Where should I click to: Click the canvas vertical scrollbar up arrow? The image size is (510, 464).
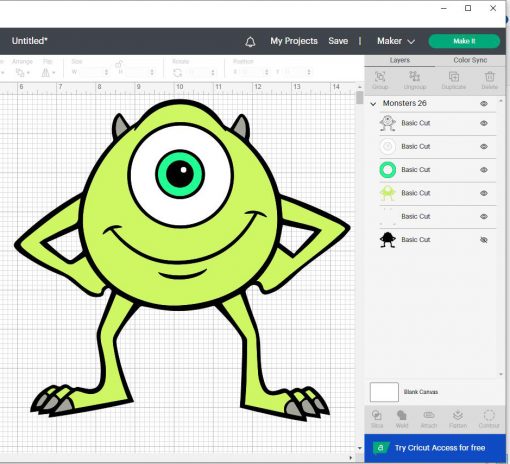pyautogui.click(x=359, y=87)
